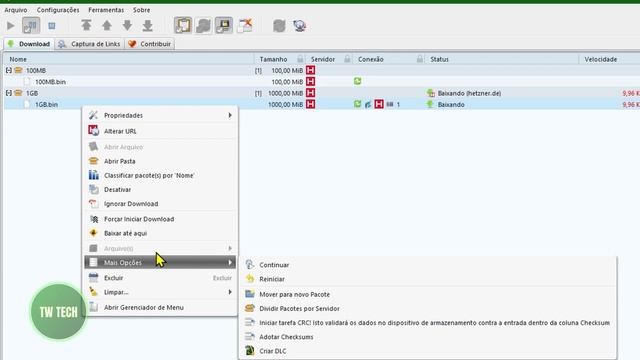Toggle lock on Conexão column
Image resolution: width=640 pixels, height=360 pixels.
pyautogui.click(x=420, y=59)
